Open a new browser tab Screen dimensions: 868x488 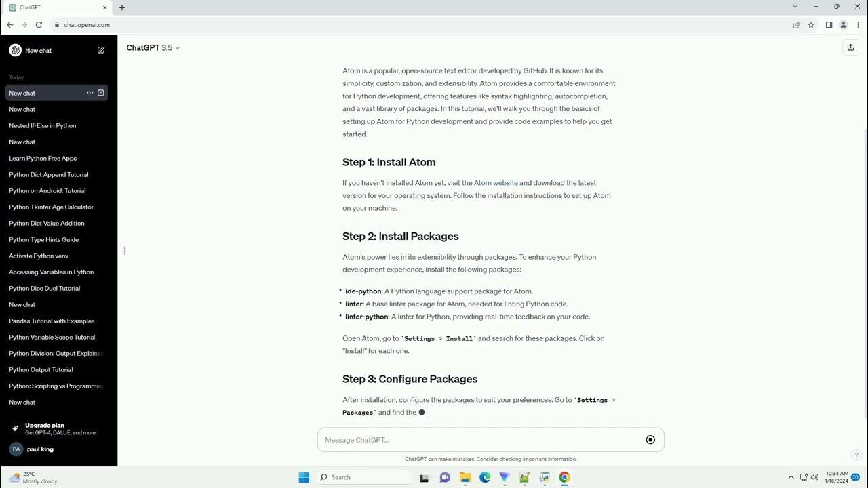[x=122, y=7]
